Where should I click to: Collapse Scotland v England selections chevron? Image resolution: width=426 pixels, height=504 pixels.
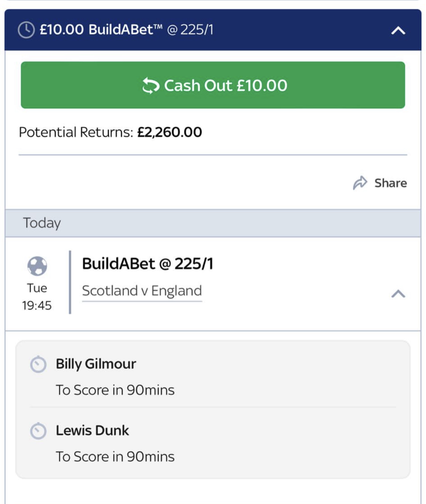point(398,293)
